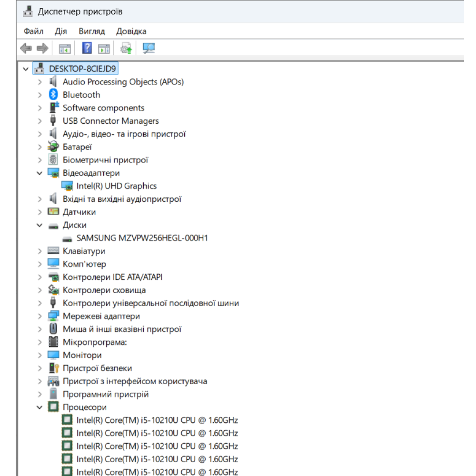Click the Update driver toolbar icon
The image size is (476, 476).
[x=126, y=48]
